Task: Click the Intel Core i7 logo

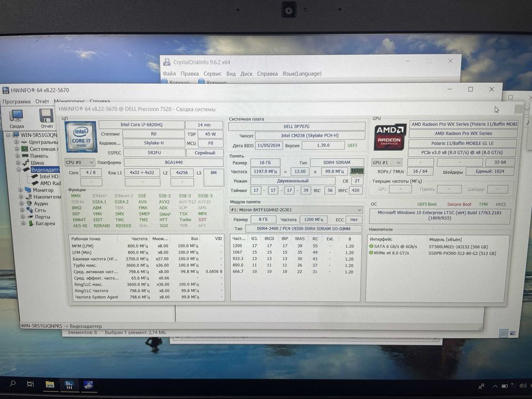Action: (x=81, y=137)
